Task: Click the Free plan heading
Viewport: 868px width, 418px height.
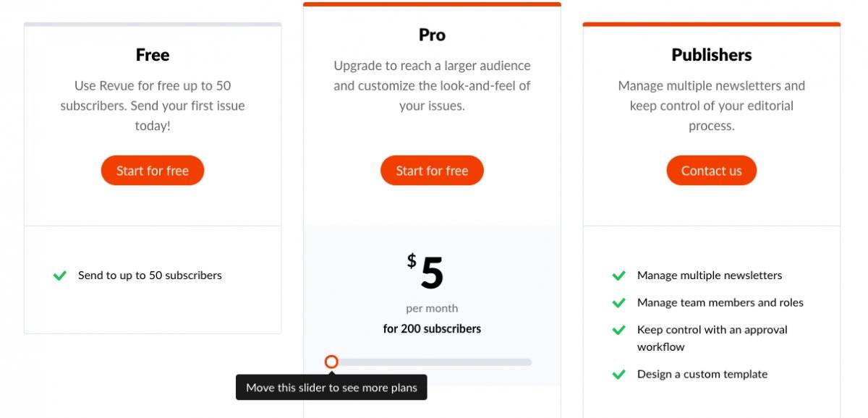Action: 153,55
